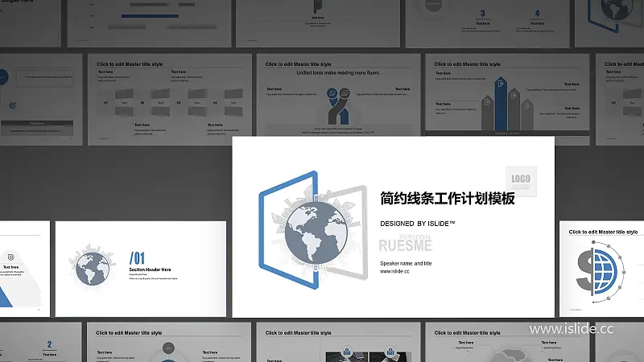Click the blue Gantt bar in top slide

(150, 16)
